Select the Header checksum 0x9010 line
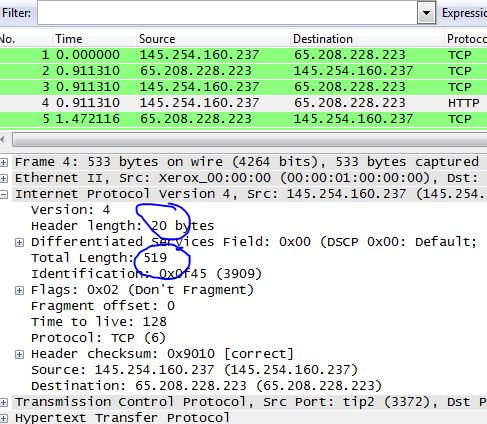The height and width of the screenshot is (424, 487). [x=162, y=354]
